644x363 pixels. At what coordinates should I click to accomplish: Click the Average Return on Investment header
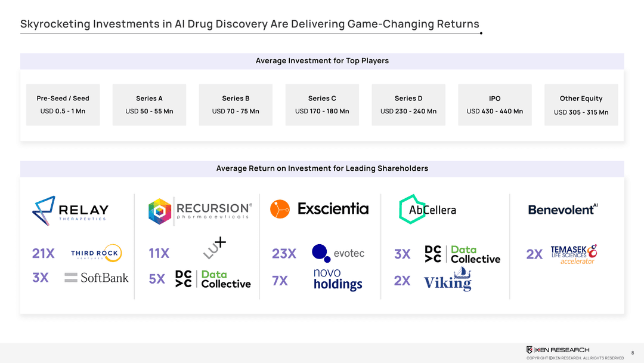click(x=322, y=169)
